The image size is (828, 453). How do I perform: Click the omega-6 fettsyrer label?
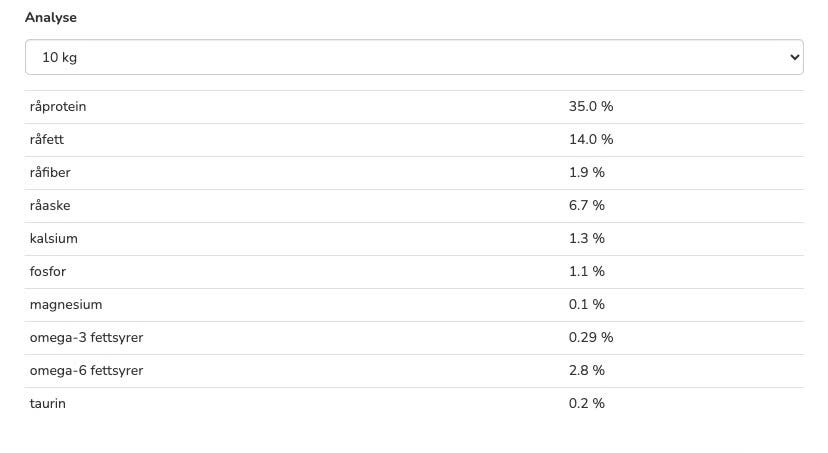(86, 370)
